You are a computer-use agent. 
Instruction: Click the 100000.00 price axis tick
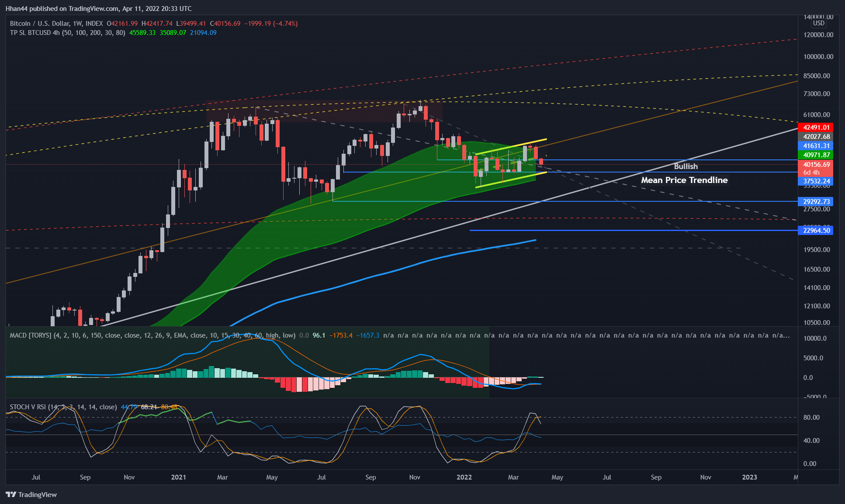818,57
